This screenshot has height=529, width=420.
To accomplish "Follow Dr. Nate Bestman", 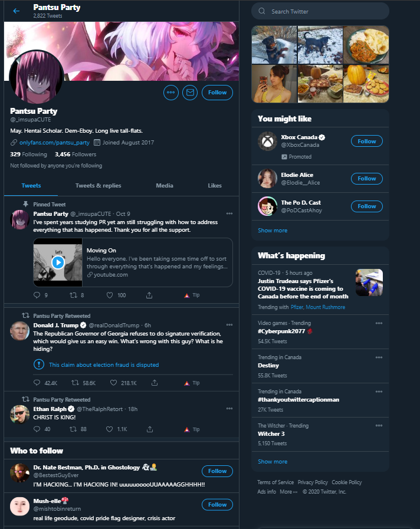I will coord(217,471).
